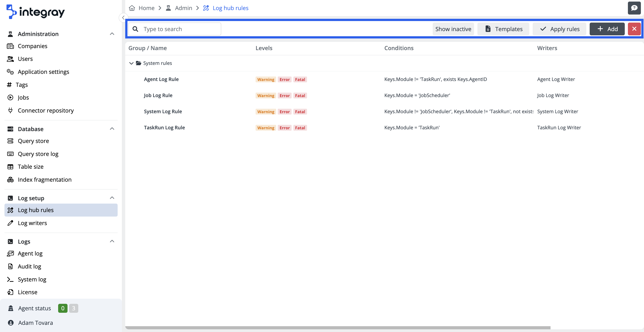Image resolution: width=644 pixels, height=332 pixels.
Task: Click the Add button
Action: pos(607,29)
